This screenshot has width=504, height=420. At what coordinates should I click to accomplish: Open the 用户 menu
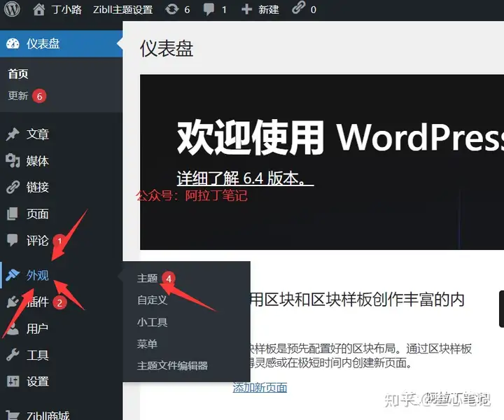coord(38,328)
